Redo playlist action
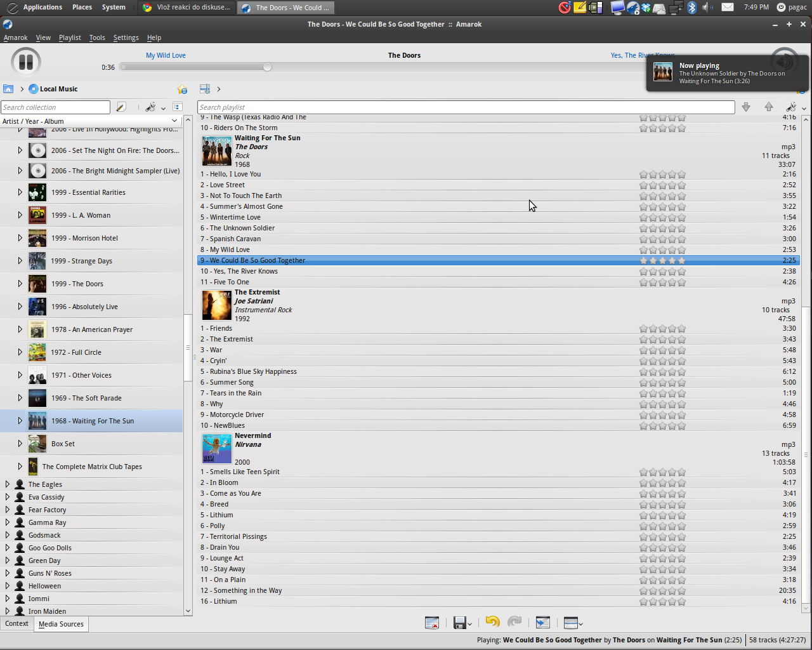This screenshot has width=812, height=650. [514, 622]
